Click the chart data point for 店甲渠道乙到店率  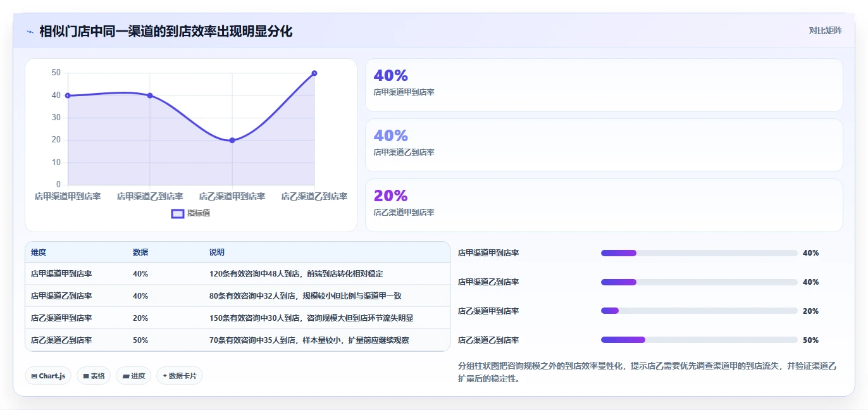[x=150, y=96]
